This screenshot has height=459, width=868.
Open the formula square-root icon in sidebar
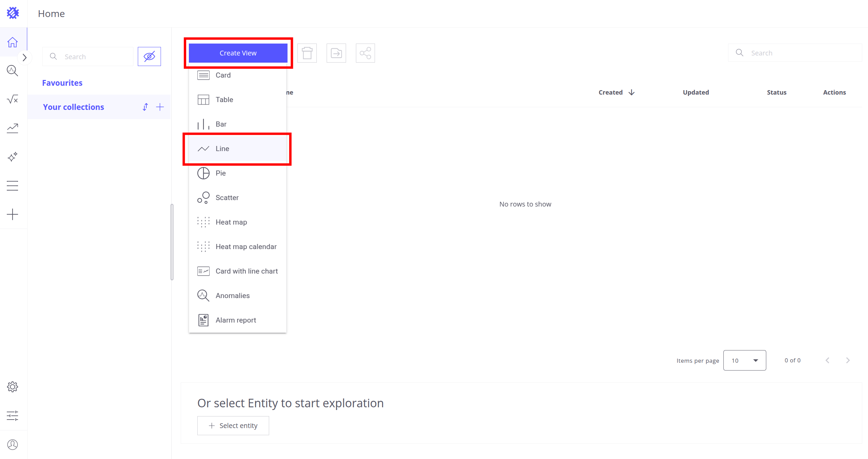click(13, 99)
